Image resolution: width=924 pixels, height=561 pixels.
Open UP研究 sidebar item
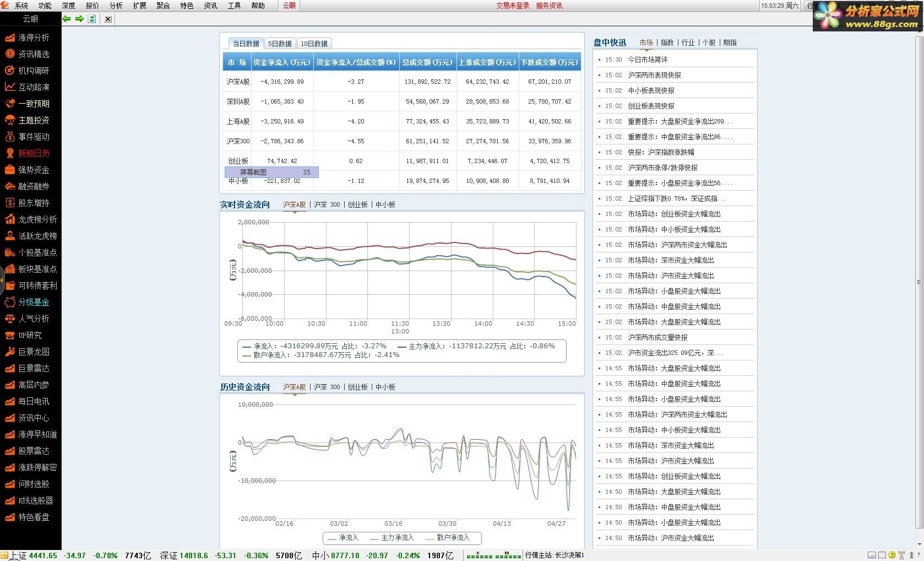pyautogui.click(x=23, y=335)
